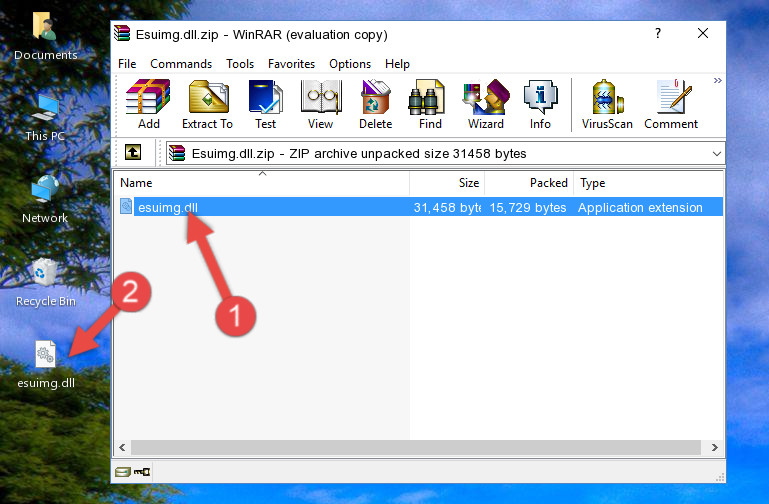Start VirusScan on the archive
This screenshot has height=504, width=769.
tap(607, 104)
